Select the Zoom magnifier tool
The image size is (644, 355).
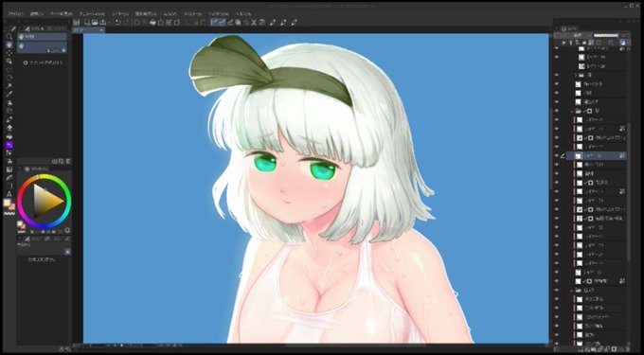click(9, 36)
